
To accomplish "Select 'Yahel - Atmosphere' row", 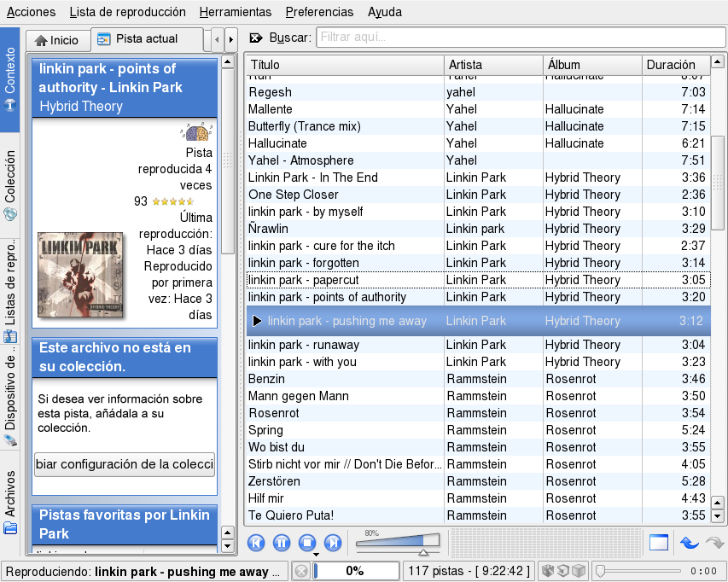I will [x=478, y=160].
